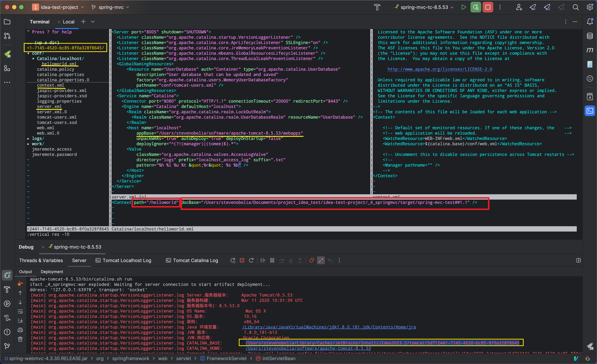This screenshot has height=364, width=597.
Task: Click the Search Everywhere magnifier icon
Action: tap(576, 7)
